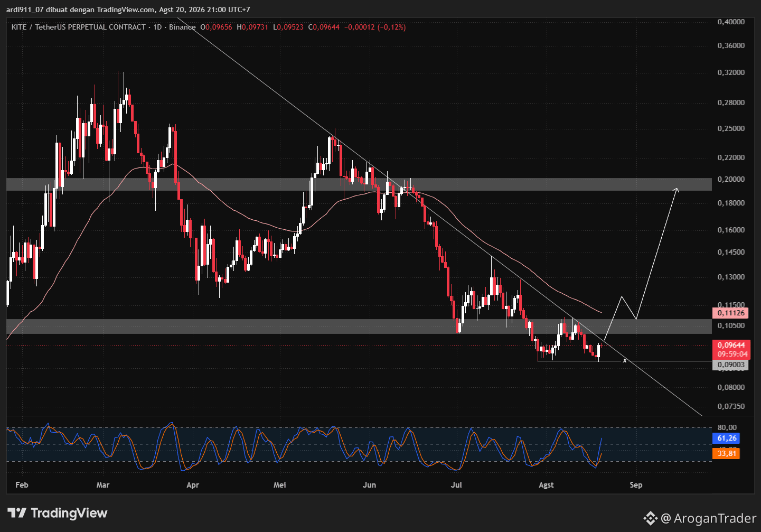Viewport: 761px width, 532px height.
Task: Click the 0,13000 price axis label
Action: 731,277
